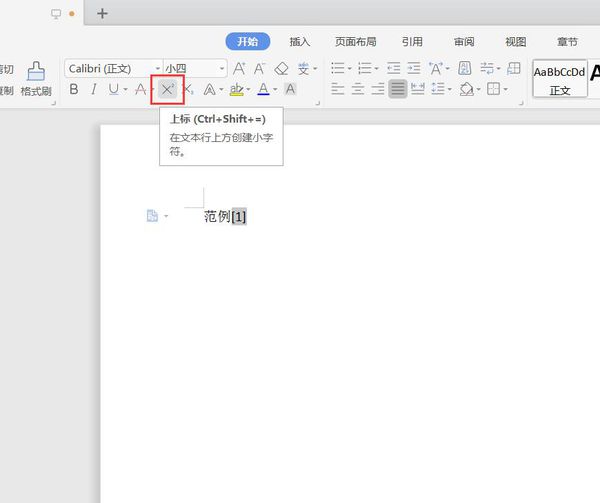Apply strikethrough to selected text
Screen dimensions: 600x503
click(x=140, y=90)
